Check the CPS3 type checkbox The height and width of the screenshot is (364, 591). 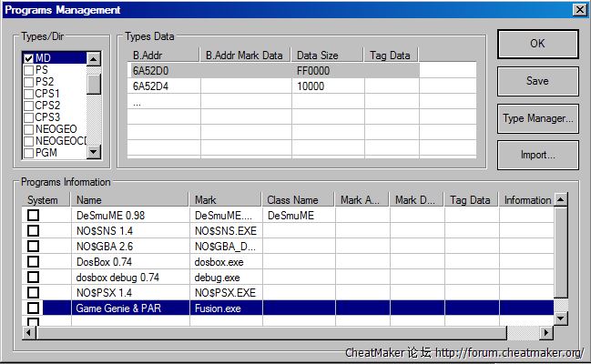point(29,117)
